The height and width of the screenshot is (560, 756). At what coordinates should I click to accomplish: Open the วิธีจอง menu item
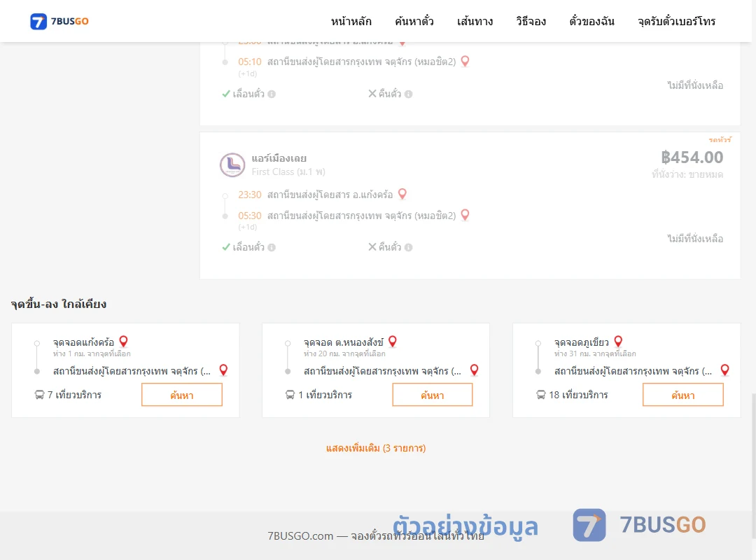tap(531, 21)
